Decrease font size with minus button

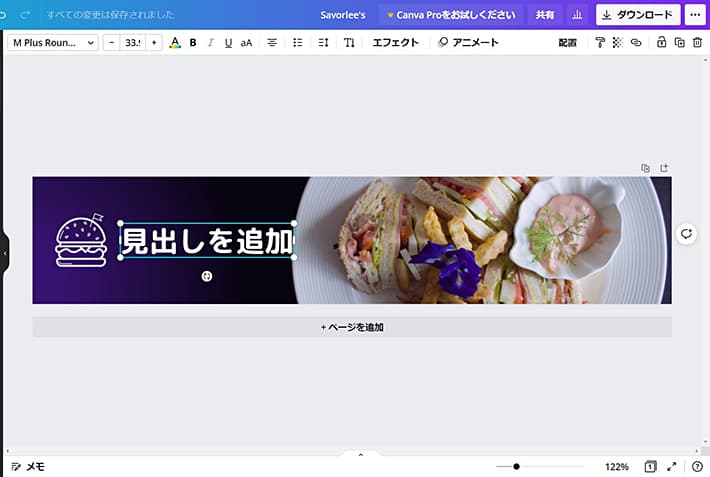coord(111,43)
